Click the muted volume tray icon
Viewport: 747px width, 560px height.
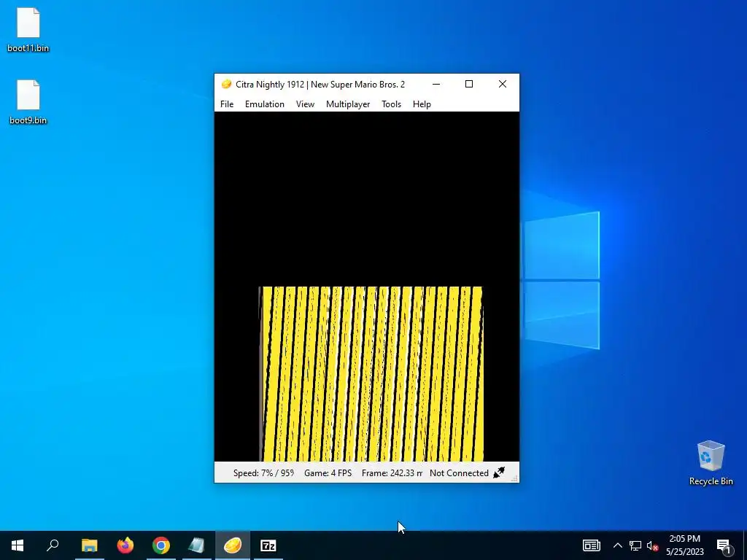pyautogui.click(x=652, y=545)
